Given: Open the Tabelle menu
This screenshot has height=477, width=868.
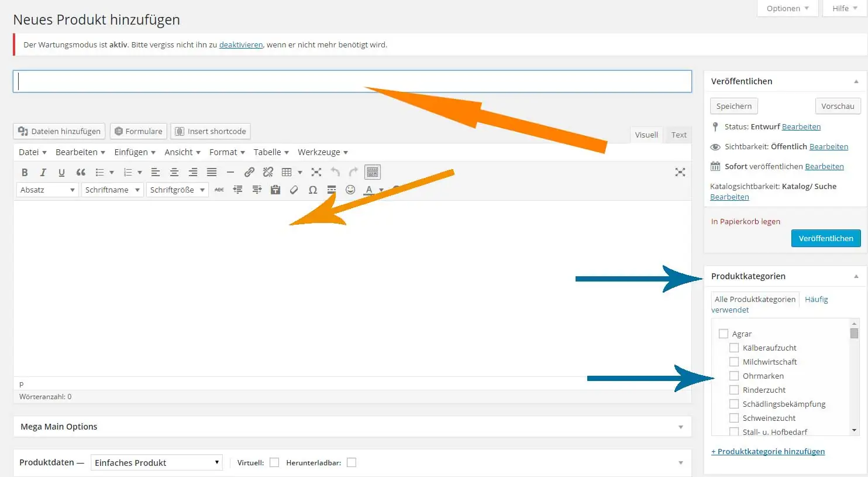Looking at the screenshot, I should (x=270, y=152).
